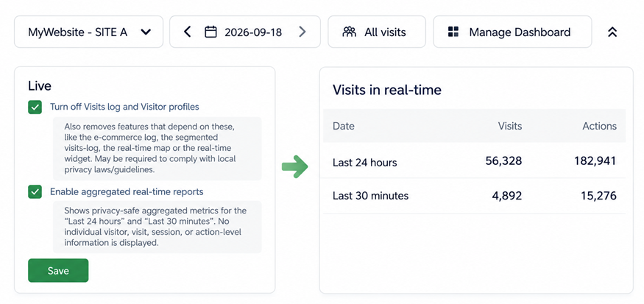This screenshot has height=304, width=644.
Task: Collapse top bar with double chevron
Action: click(x=612, y=32)
